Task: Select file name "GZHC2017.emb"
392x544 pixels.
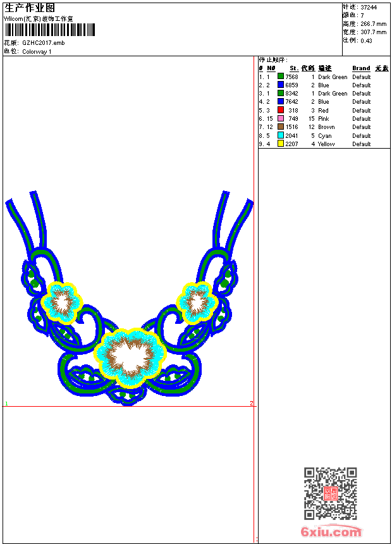Action: (44, 42)
